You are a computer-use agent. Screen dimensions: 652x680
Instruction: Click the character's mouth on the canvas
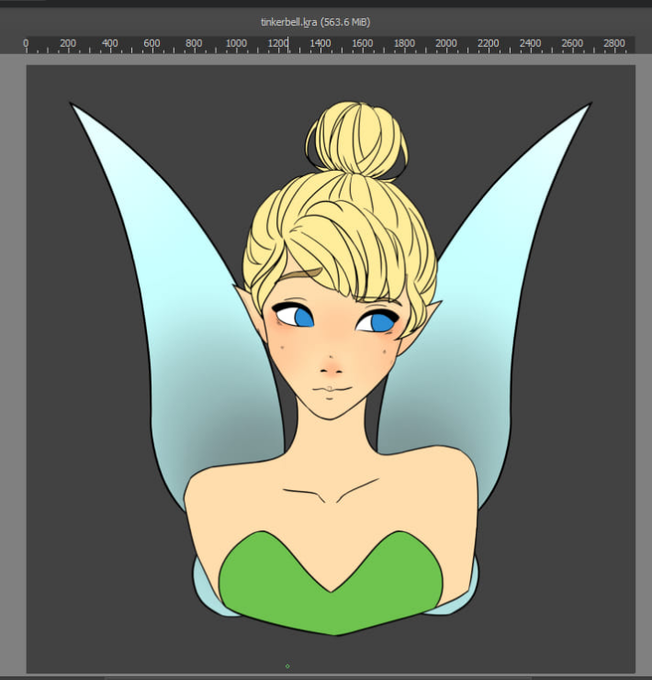pyautogui.click(x=331, y=389)
